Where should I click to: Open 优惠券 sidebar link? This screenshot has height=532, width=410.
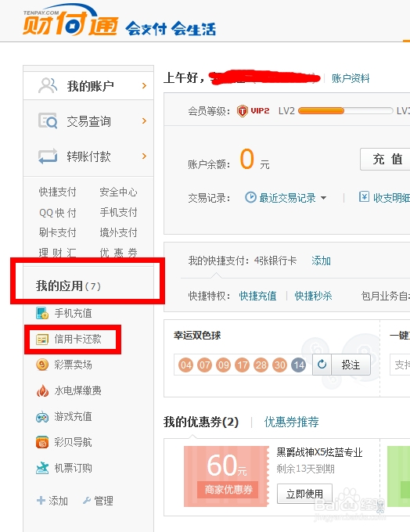(118, 253)
